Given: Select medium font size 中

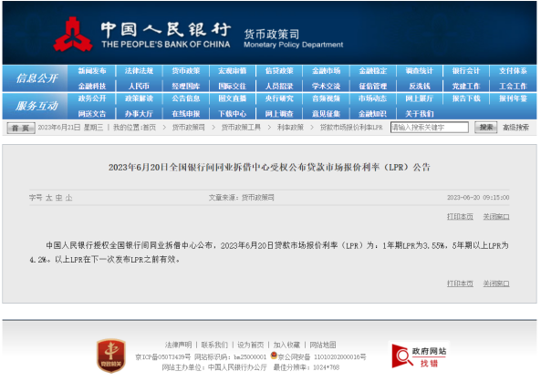Looking at the screenshot, I should tap(59, 198).
